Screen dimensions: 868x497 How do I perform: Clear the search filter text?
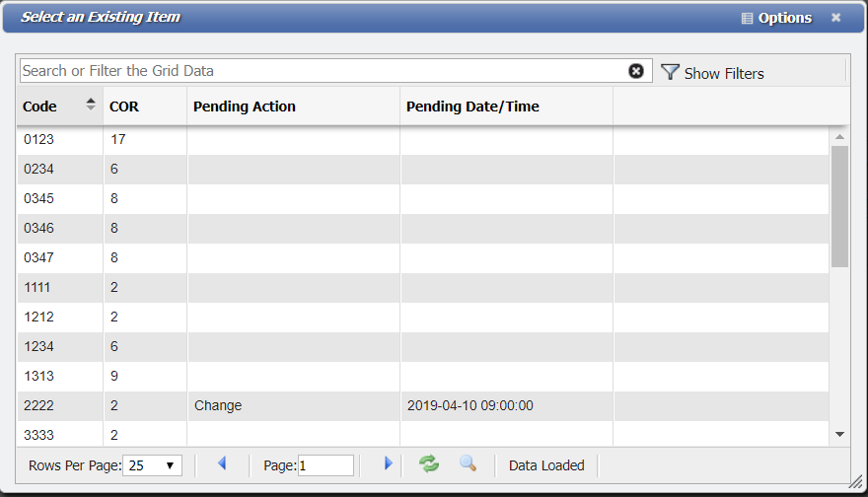[x=636, y=71]
